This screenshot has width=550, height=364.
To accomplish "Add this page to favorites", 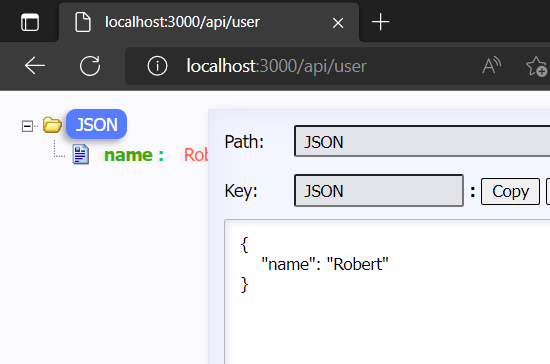I will pos(537,66).
